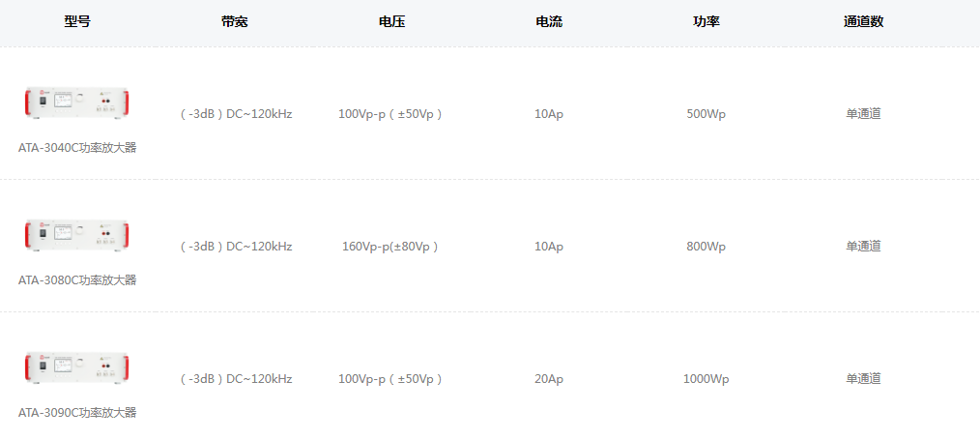Screen dimensions: 980x440
Task: Click the 带宽 column header
Action: 235,22
